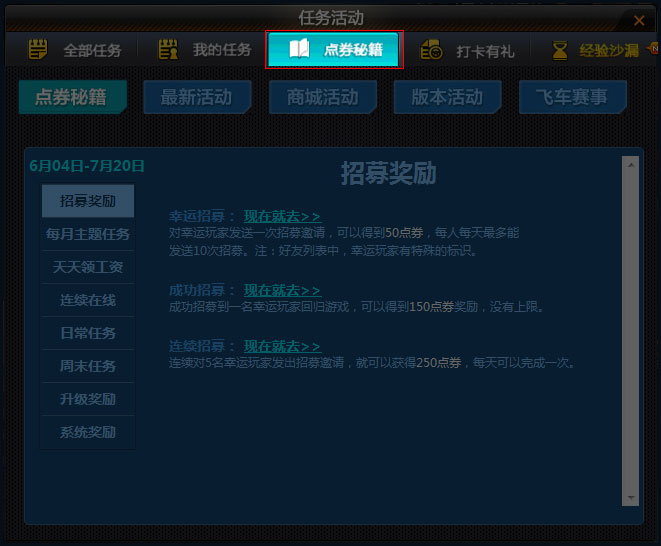The width and height of the screenshot is (661, 546).
Task: Click the 成功招募： label
Action: [202, 290]
